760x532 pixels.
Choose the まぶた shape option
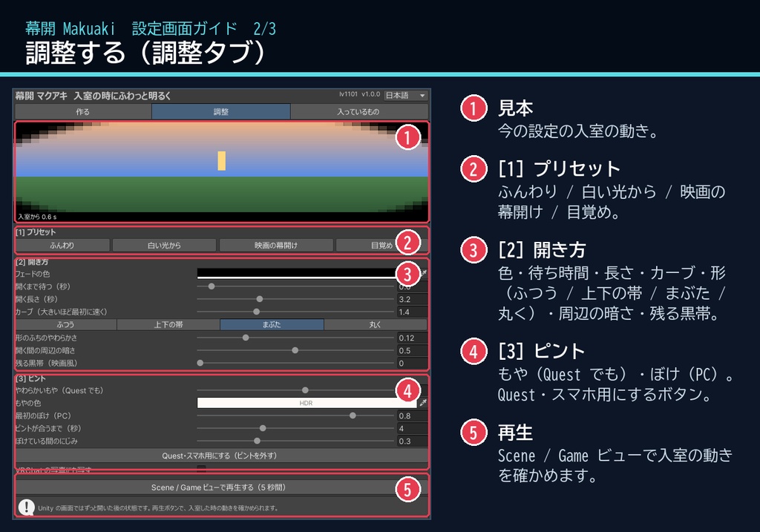point(272,324)
